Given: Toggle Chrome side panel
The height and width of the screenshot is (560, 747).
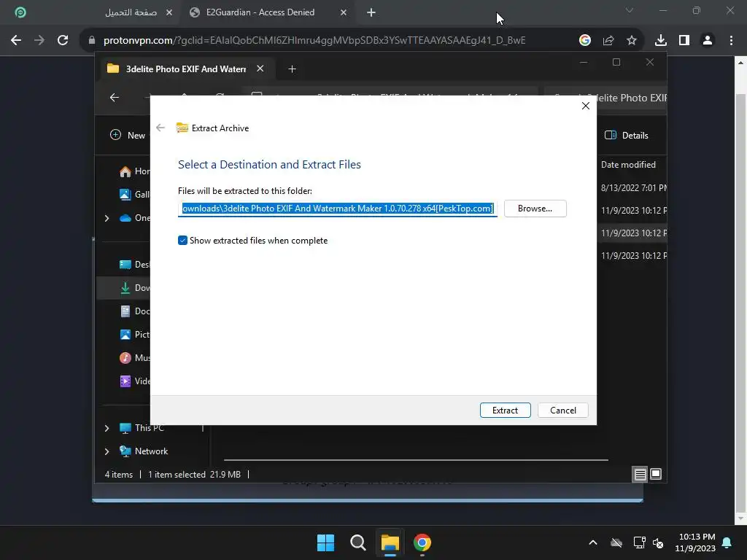Looking at the screenshot, I should tap(684, 41).
